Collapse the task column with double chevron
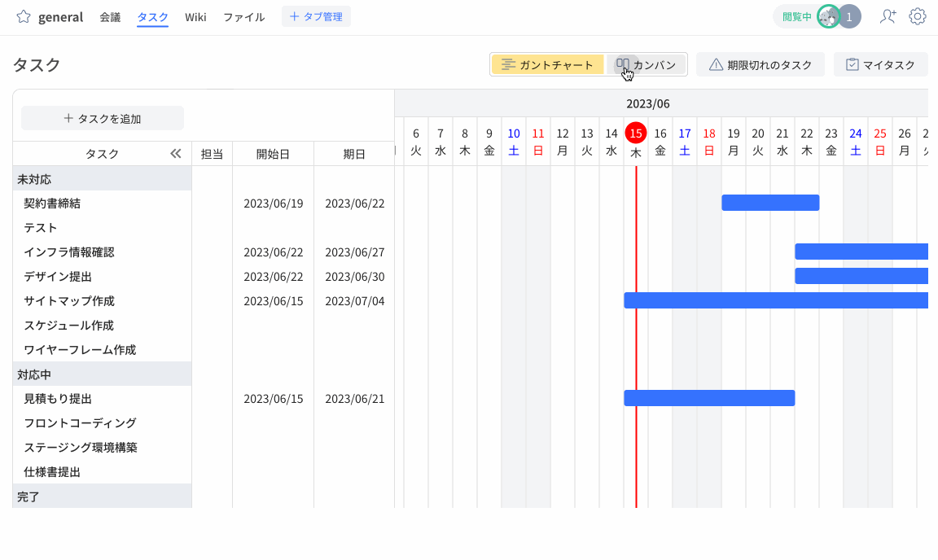Image resolution: width=938 pixels, height=560 pixels. (x=175, y=154)
